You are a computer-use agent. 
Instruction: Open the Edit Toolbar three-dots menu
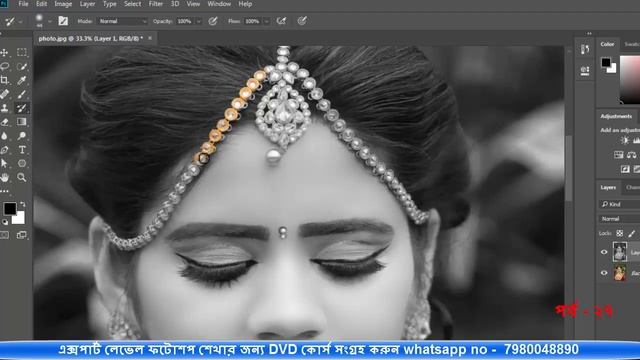tap(4, 191)
